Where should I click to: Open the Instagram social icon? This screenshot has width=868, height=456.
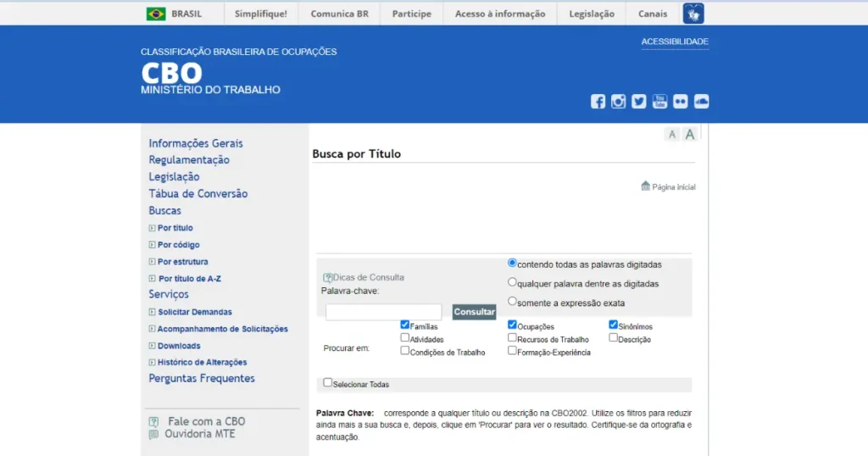point(618,101)
